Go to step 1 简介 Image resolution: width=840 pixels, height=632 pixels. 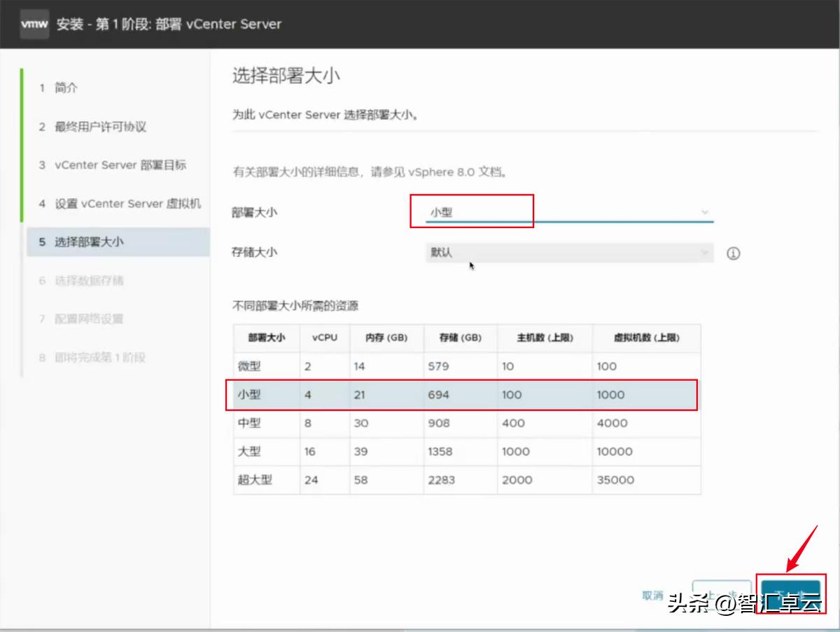point(66,87)
